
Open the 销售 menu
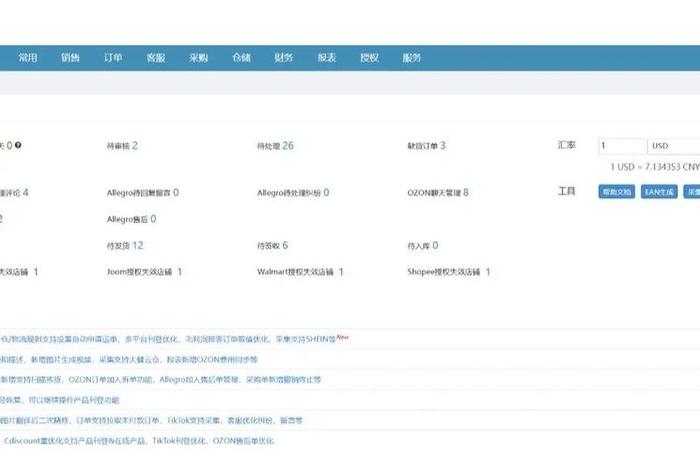pyautogui.click(x=70, y=58)
